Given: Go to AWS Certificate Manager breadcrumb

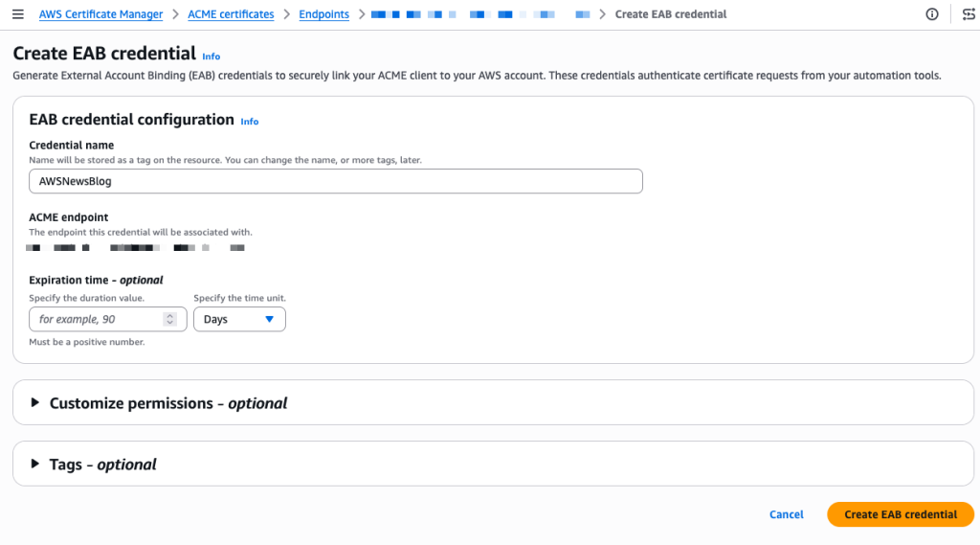Looking at the screenshot, I should pyautogui.click(x=100, y=13).
